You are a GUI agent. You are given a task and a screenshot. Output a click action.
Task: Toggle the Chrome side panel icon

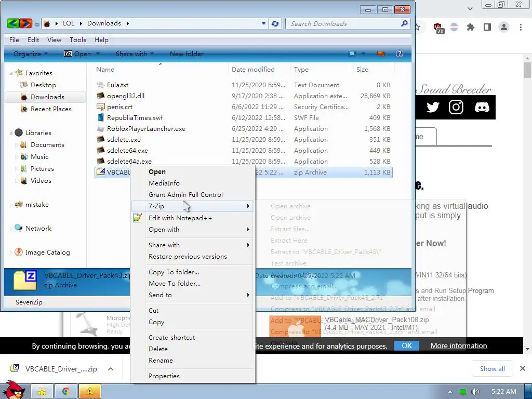[x=487, y=27]
